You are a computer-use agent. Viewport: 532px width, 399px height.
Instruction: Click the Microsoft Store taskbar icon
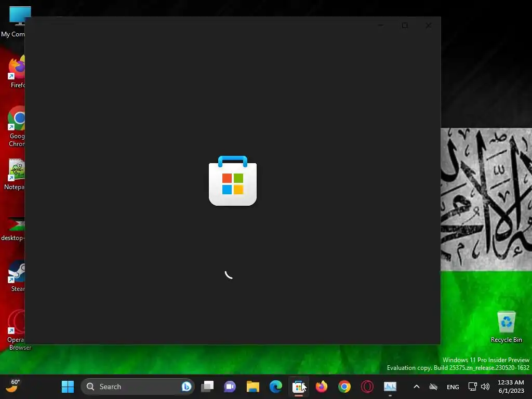pyautogui.click(x=298, y=387)
